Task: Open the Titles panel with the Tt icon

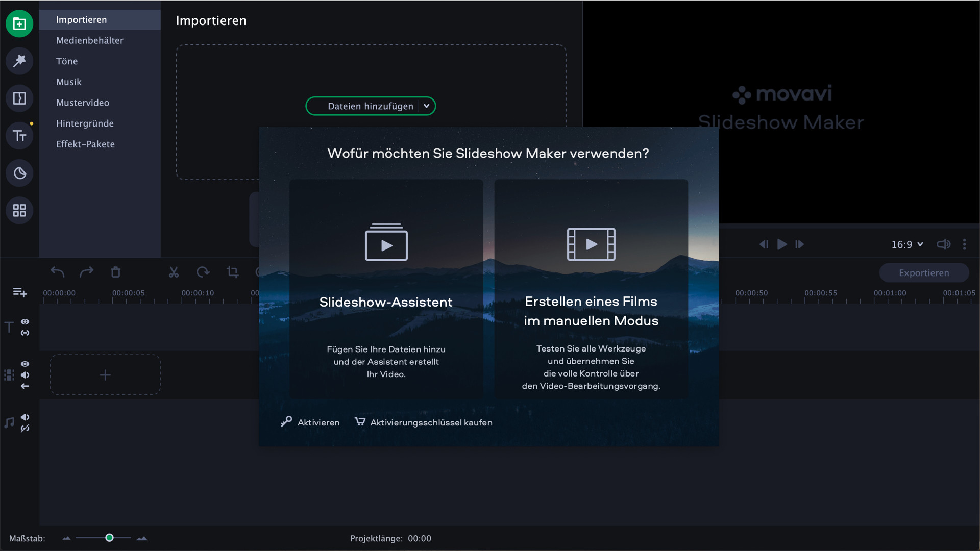Action: pyautogui.click(x=19, y=135)
